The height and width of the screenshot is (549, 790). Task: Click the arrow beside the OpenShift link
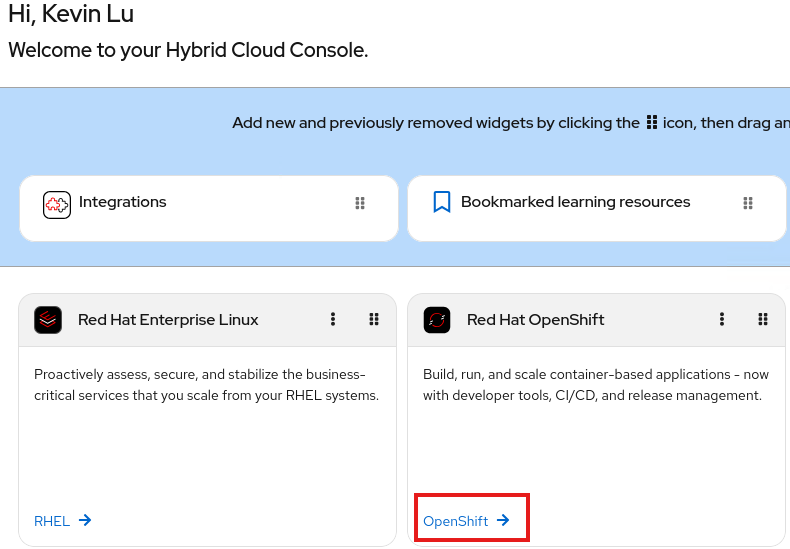click(503, 520)
